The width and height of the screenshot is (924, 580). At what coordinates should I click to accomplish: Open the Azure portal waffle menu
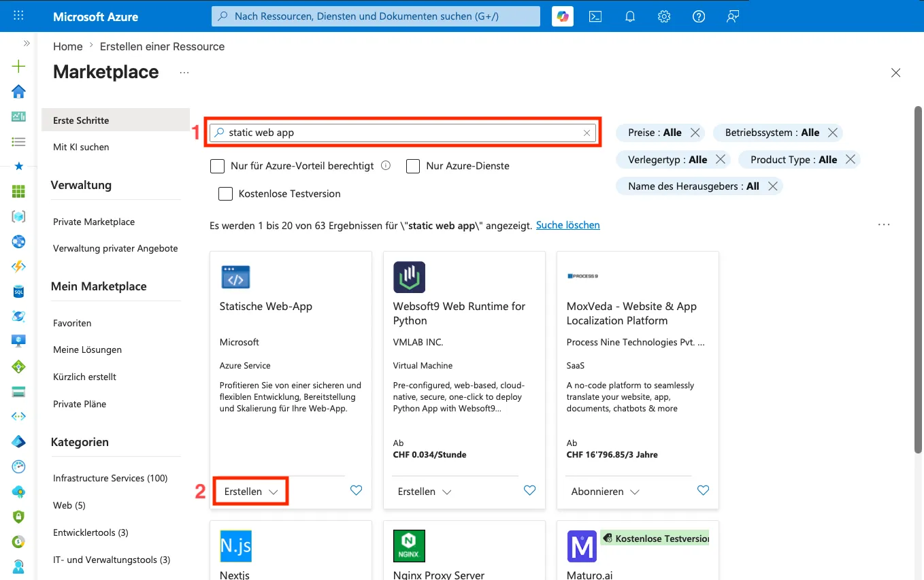coord(18,16)
